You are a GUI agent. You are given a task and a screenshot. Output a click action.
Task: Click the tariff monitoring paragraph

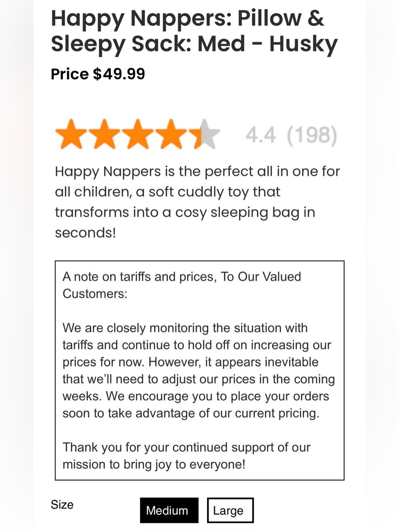click(x=198, y=370)
